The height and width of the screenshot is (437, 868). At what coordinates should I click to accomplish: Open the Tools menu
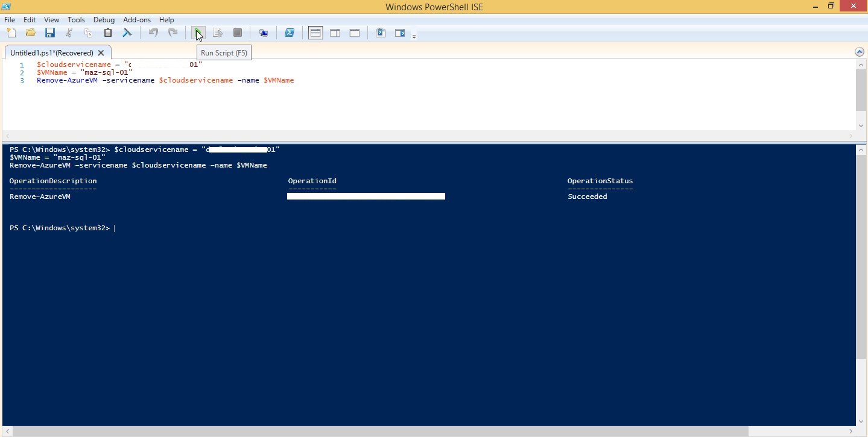76,20
